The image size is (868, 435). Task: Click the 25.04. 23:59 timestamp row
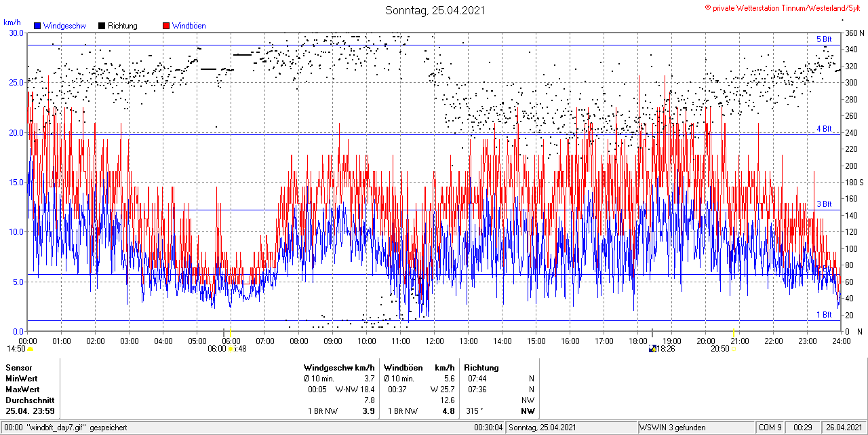pyautogui.click(x=31, y=411)
